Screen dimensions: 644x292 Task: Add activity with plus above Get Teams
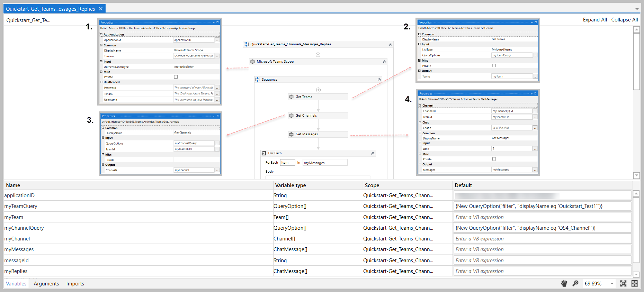tap(318, 90)
